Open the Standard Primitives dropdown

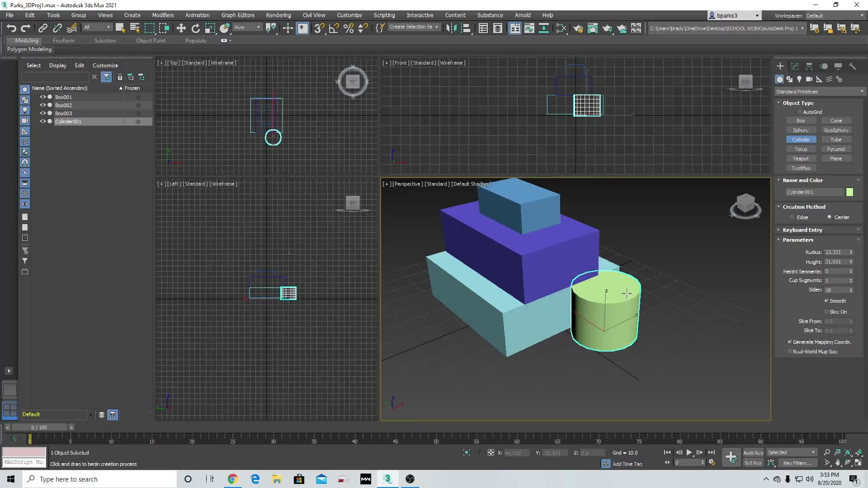pos(819,91)
